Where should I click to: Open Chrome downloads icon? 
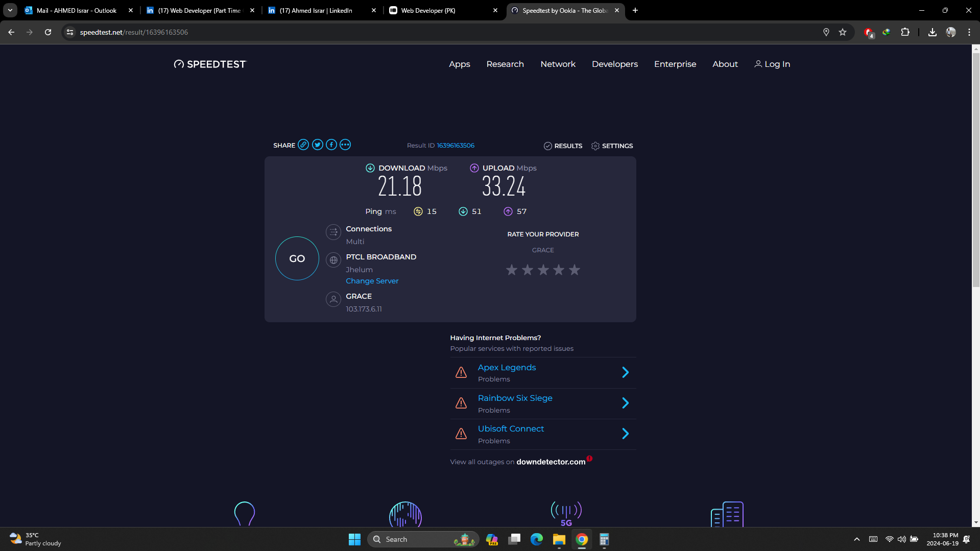[932, 32]
